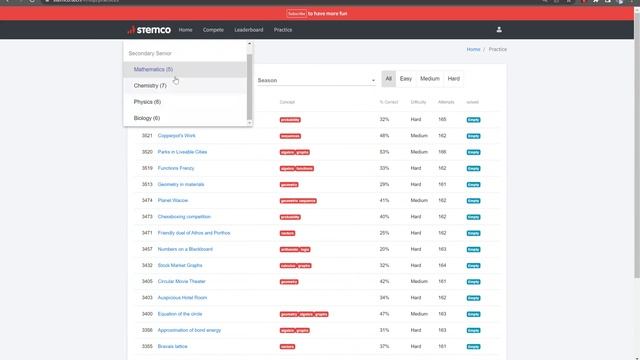Image resolution: width=640 pixels, height=360 pixels.
Task: Open the user account icon
Action: (499, 29)
